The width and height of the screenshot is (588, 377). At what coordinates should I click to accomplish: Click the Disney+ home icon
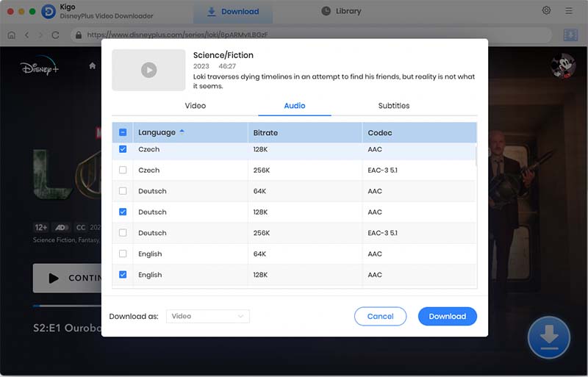coord(93,66)
